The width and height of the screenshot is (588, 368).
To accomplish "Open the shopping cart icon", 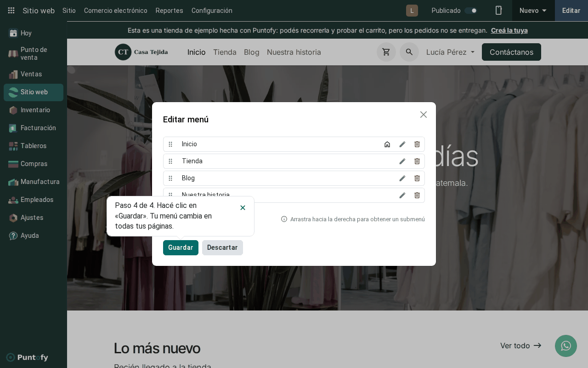I will (x=386, y=52).
